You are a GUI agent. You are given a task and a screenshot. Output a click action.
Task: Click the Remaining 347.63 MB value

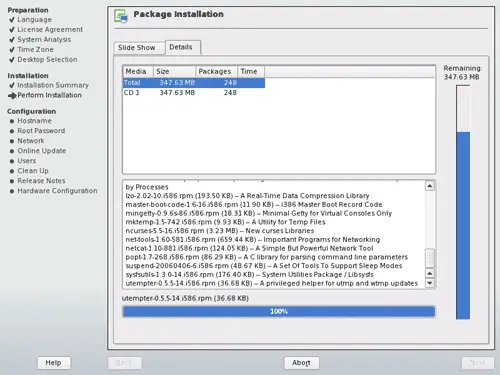click(461, 77)
